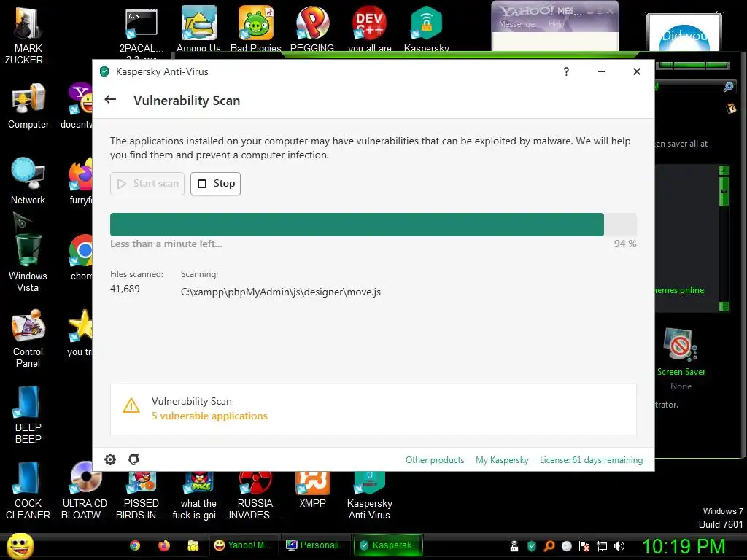The width and height of the screenshot is (747, 560).
Task: Click the warning triangle icon
Action: (131, 405)
